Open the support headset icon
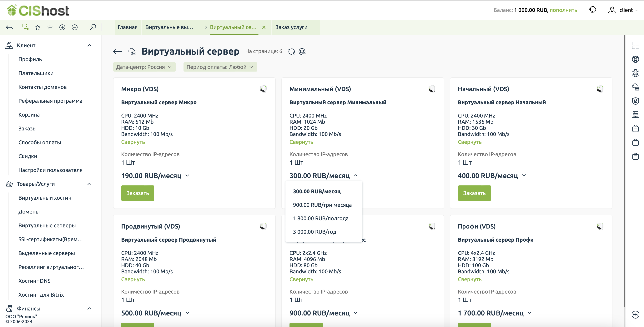Viewport: 644px width, 327px height. 593,10
